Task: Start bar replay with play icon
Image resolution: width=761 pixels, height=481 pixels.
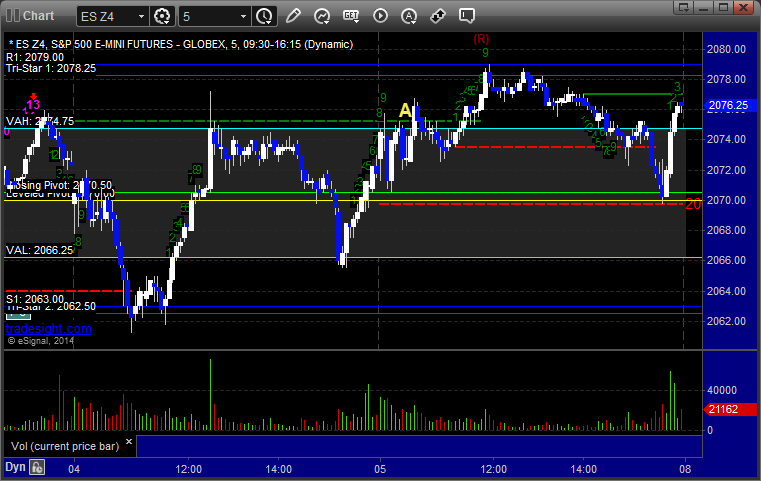Action: point(380,16)
